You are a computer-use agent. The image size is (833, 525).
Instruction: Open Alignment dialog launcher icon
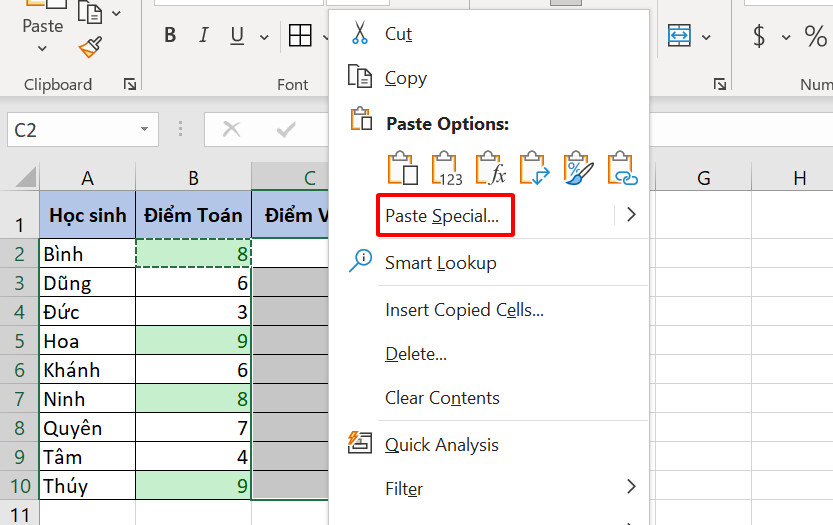[x=720, y=84]
